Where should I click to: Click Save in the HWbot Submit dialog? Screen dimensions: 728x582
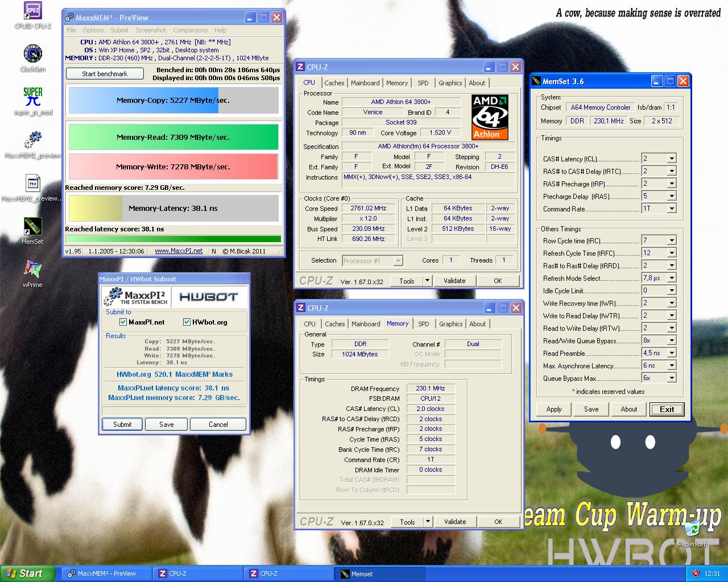pyautogui.click(x=167, y=425)
